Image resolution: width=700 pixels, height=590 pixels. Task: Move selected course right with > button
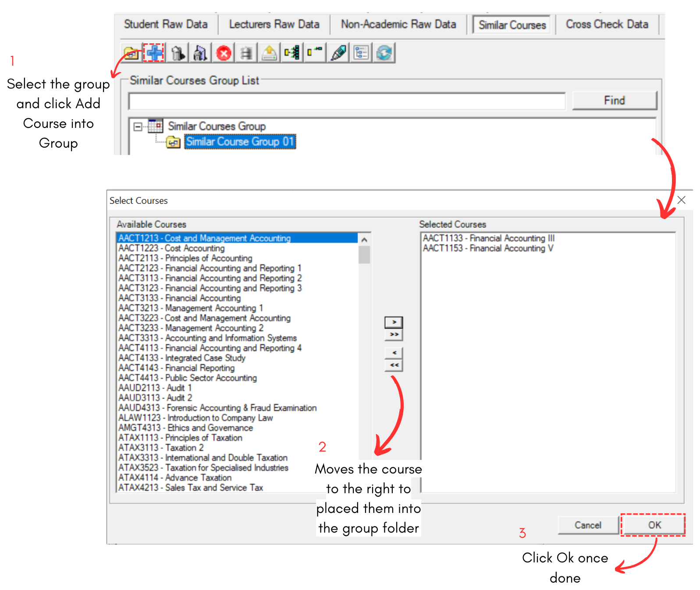[394, 322]
